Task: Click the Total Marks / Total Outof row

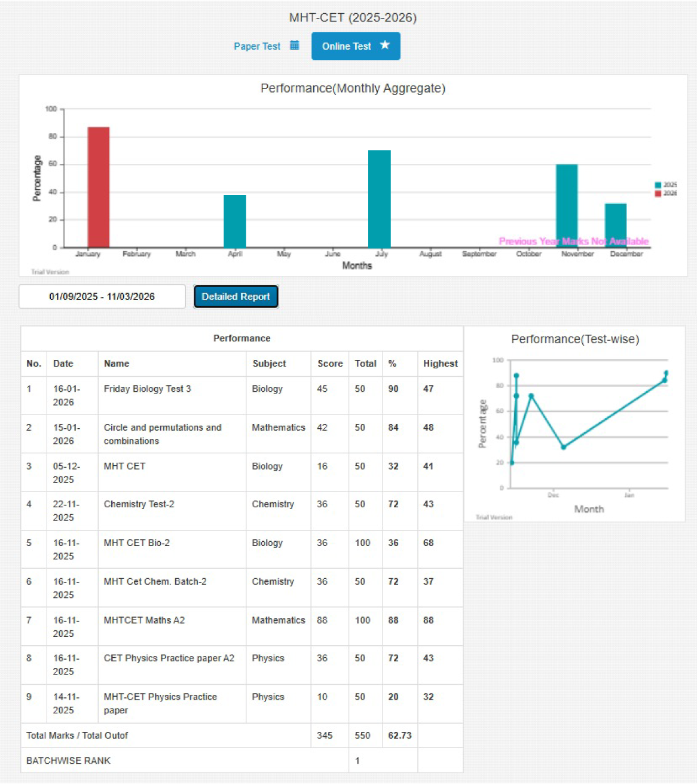Action: 77,736
